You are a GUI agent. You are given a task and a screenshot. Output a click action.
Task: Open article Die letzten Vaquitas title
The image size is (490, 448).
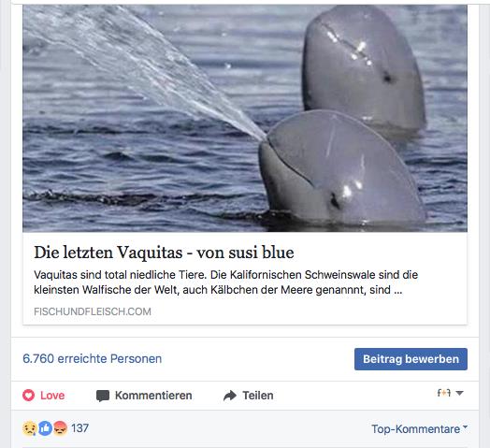click(x=164, y=253)
